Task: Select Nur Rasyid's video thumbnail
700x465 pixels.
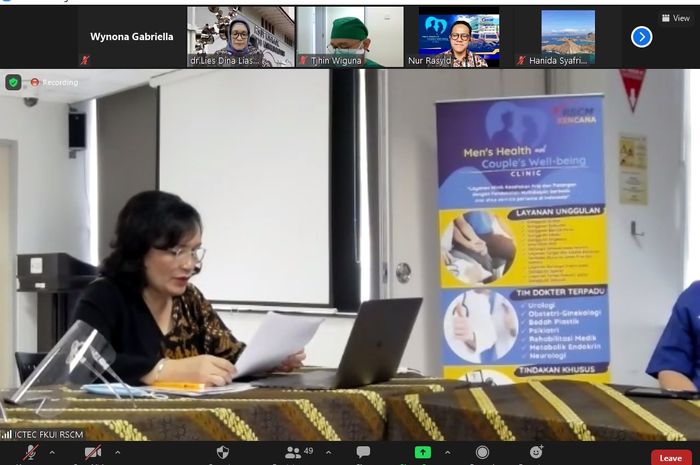Action: [x=459, y=37]
